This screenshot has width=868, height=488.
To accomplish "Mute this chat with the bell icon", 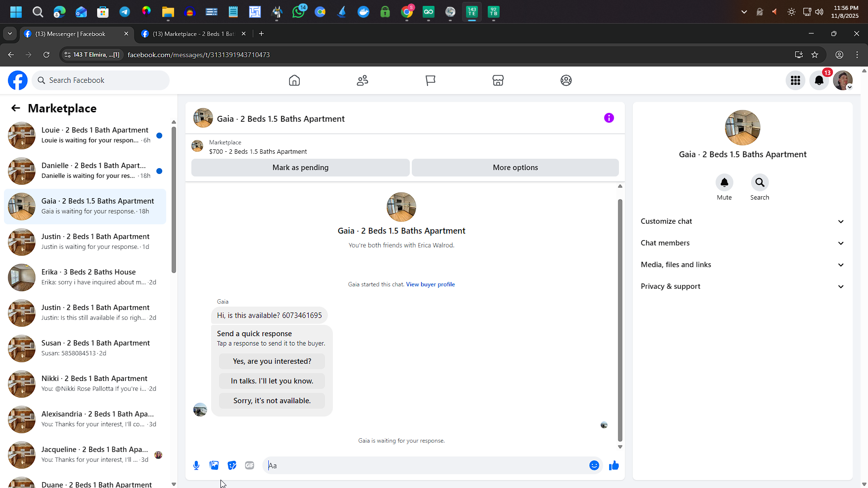I will click(x=724, y=182).
